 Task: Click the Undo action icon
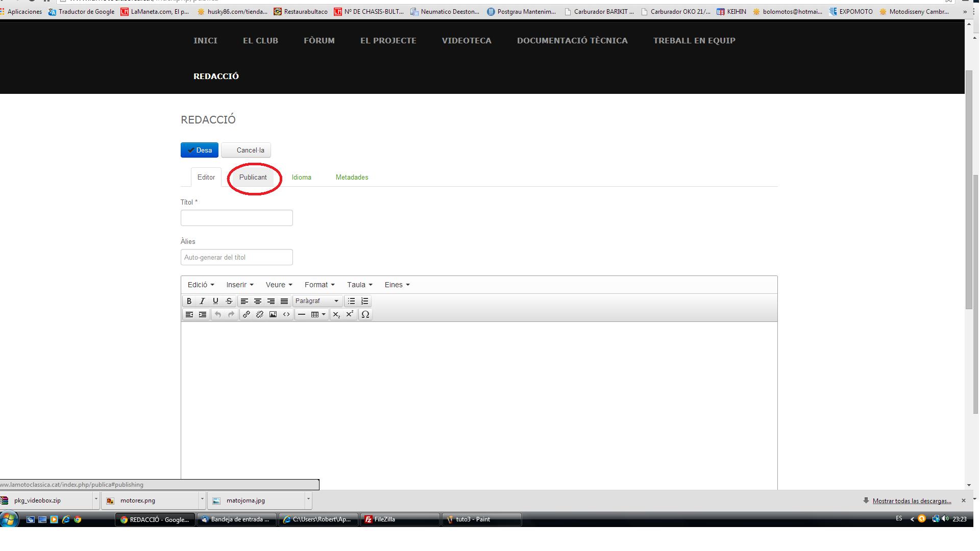point(217,314)
